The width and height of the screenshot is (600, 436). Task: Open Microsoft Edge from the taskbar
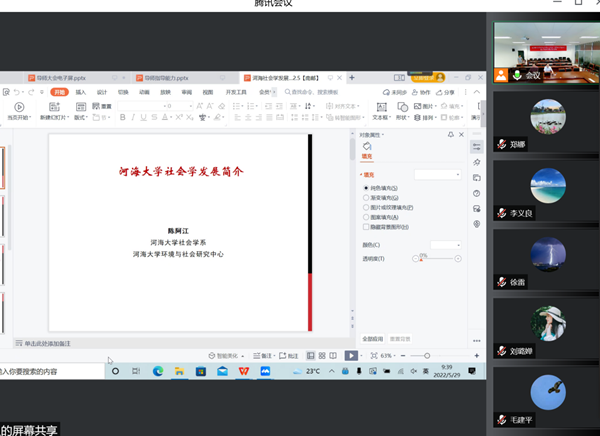(158, 371)
